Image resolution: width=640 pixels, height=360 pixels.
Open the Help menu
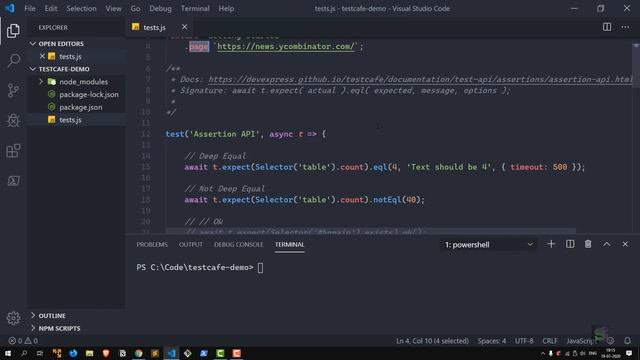(226, 8)
